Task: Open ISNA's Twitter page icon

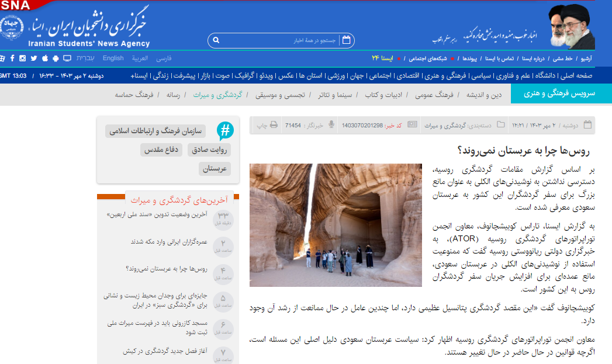Action: 34,58
